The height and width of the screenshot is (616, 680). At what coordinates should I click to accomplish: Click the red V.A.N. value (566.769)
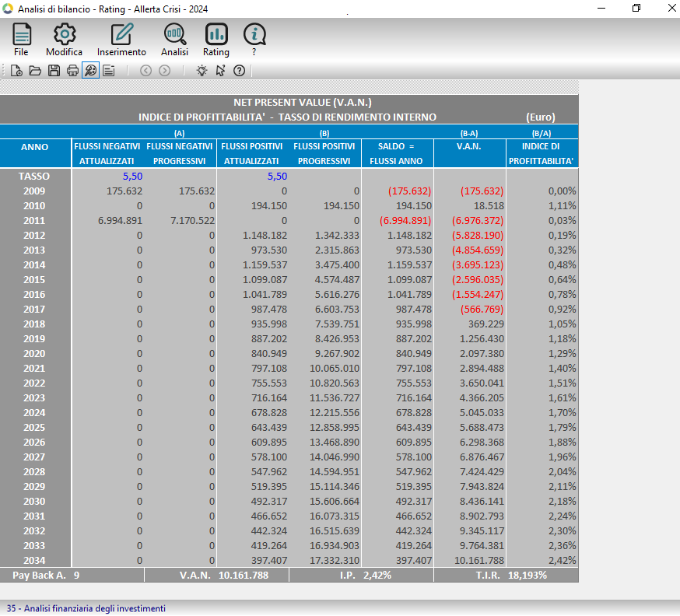pyautogui.click(x=482, y=310)
